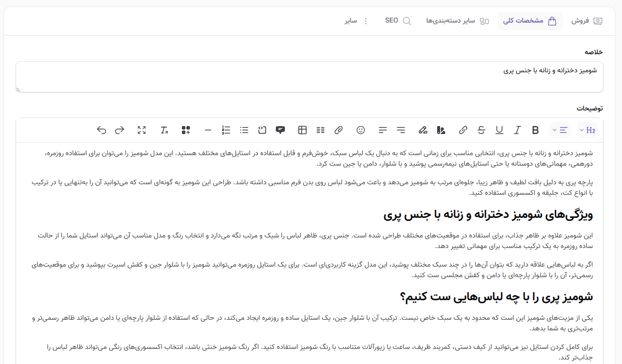
Task: Open the H2 heading level dropdown
Action: pos(587,130)
